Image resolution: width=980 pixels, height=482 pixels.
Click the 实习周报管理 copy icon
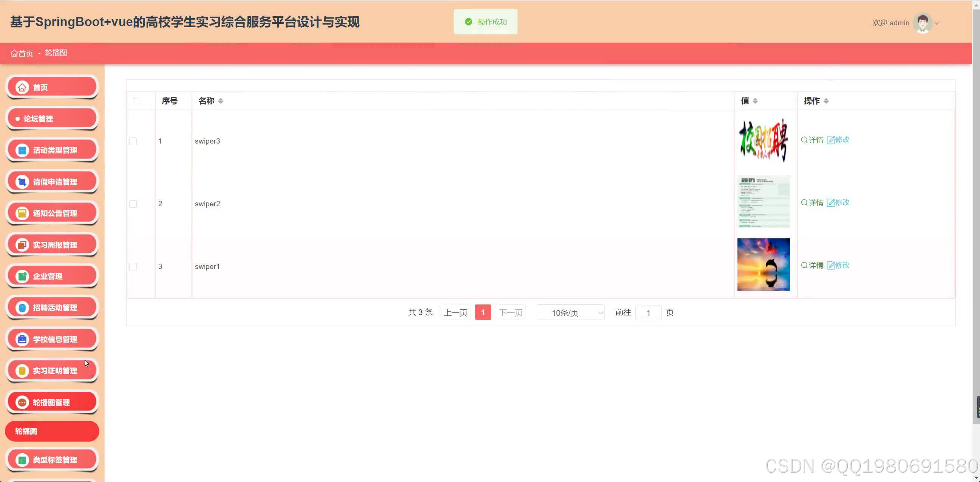22,245
